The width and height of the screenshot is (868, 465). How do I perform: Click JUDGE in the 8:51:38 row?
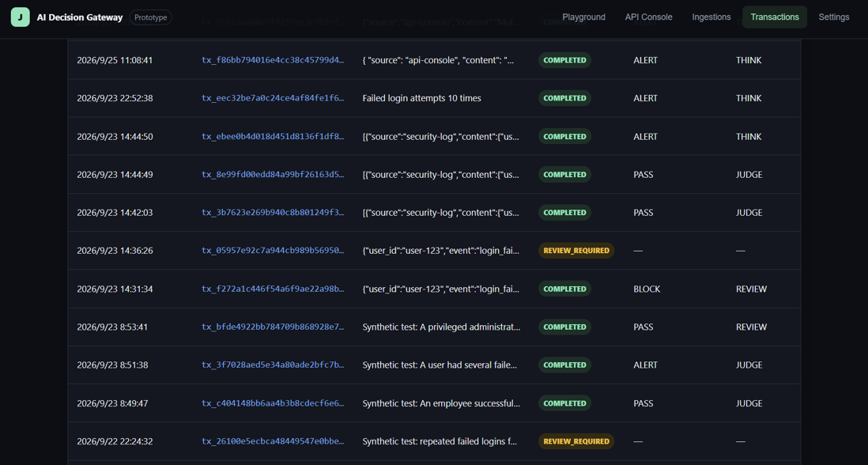point(749,365)
